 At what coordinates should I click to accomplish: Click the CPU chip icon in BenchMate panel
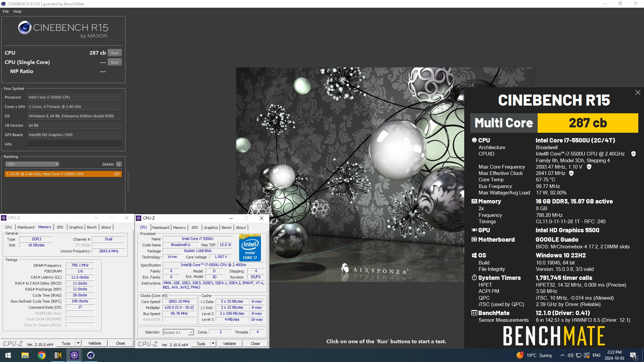pos(474,140)
